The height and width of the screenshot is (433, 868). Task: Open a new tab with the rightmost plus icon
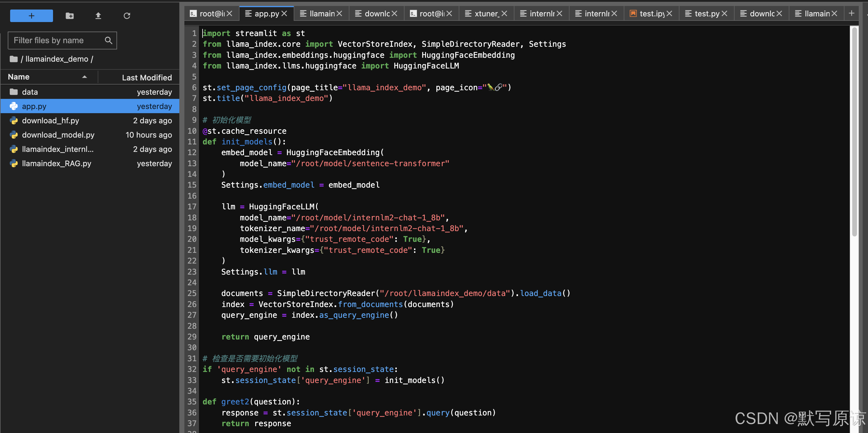(x=853, y=13)
